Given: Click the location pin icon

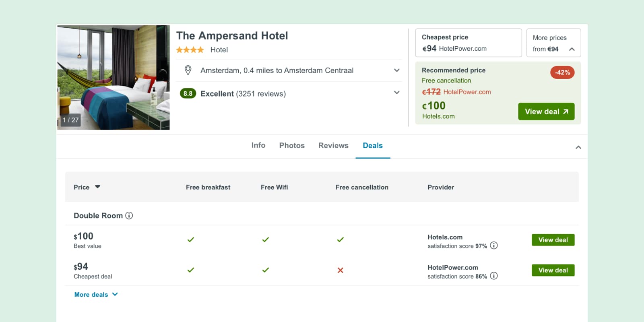Looking at the screenshot, I should (x=188, y=70).
